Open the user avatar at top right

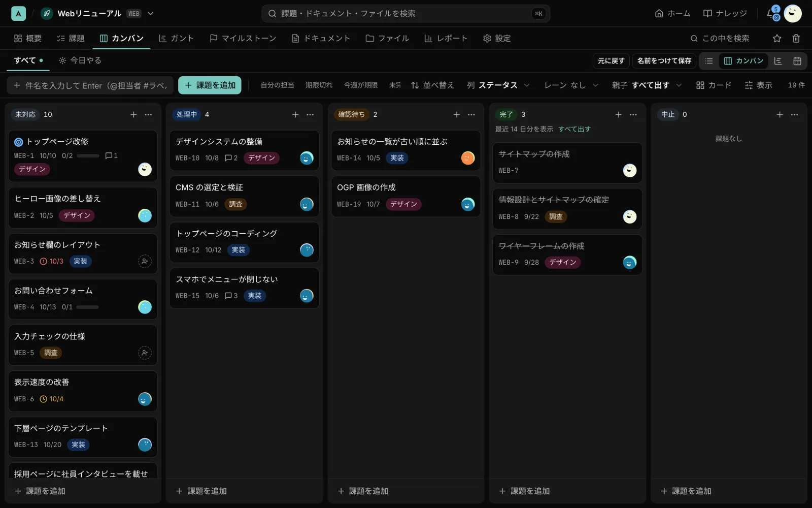point(793,14)
